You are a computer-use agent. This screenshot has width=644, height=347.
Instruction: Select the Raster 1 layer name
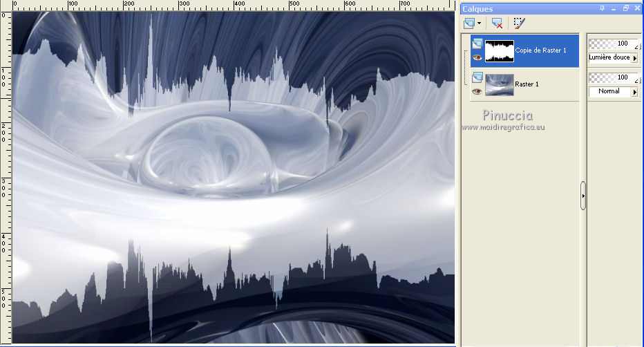(527, 84)
